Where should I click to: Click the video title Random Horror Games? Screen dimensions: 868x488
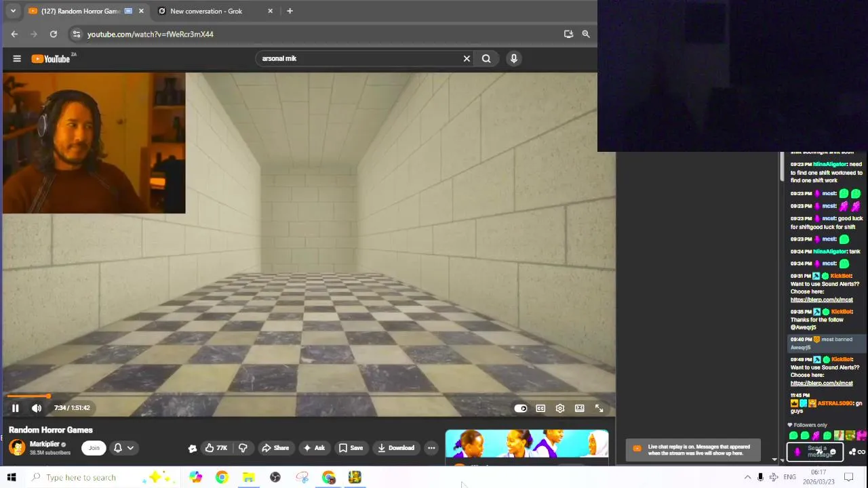[x=51, y=430]
